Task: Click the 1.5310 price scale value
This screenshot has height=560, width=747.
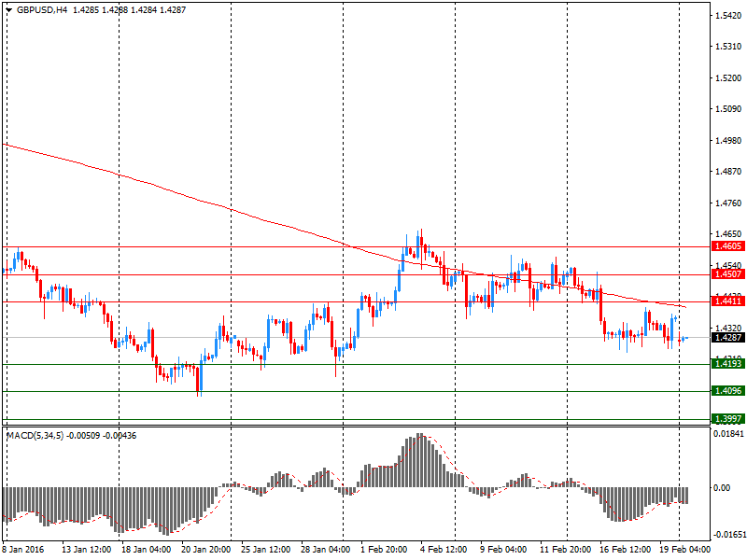Action: click(729, 46)
